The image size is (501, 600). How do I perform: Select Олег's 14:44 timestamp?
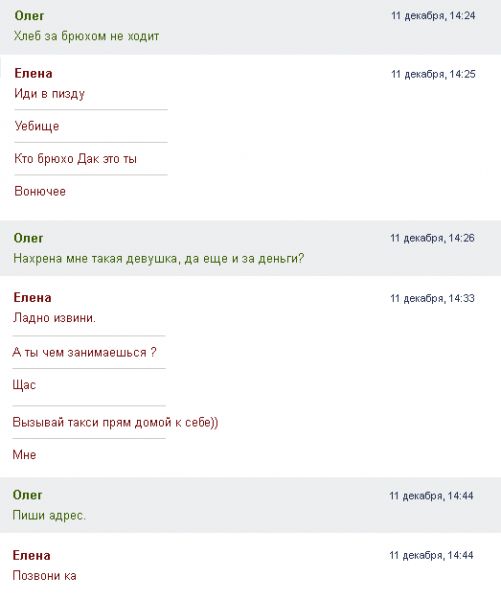(431, 496)
